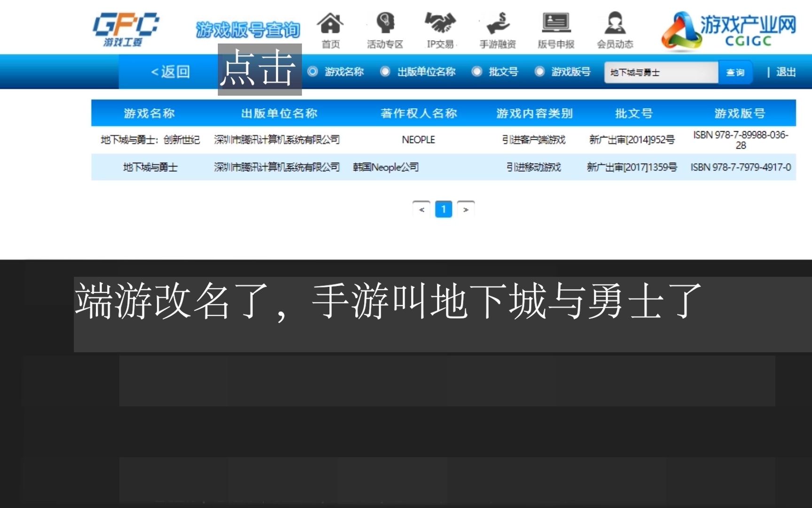Select the 出版单位名称 radio button

coord(385,71)
